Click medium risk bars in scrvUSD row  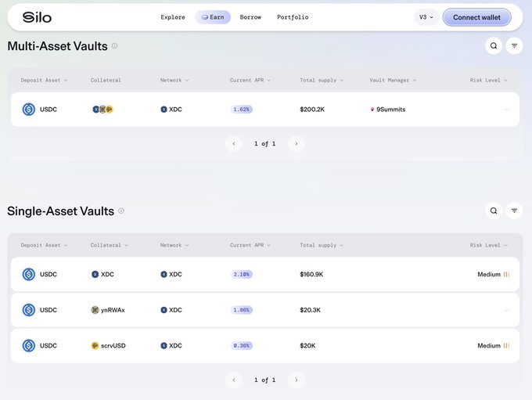tap(506, 346)
